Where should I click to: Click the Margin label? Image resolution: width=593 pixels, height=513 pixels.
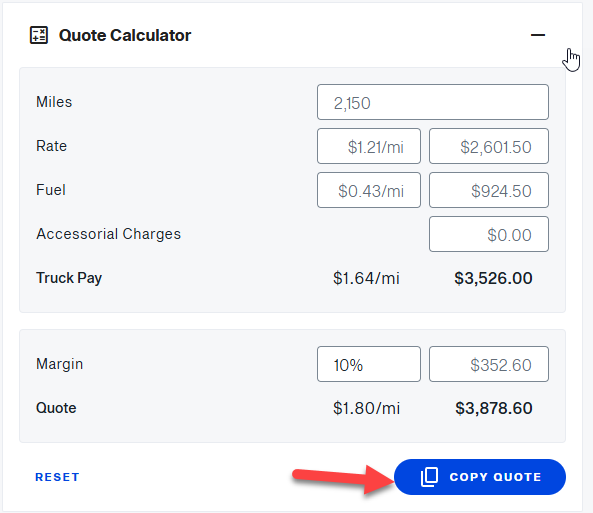[x=59, y=364]
